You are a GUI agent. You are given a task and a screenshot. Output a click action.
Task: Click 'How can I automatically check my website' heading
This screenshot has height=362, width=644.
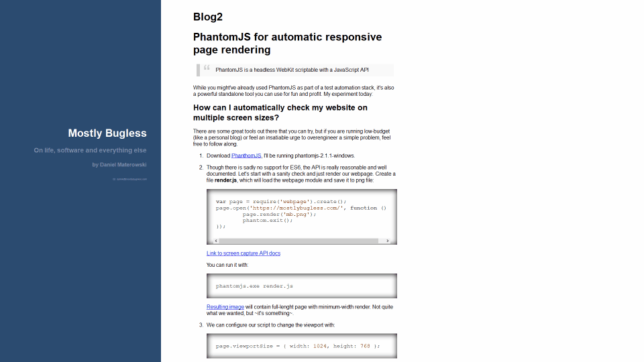click(x=280, y=113)
